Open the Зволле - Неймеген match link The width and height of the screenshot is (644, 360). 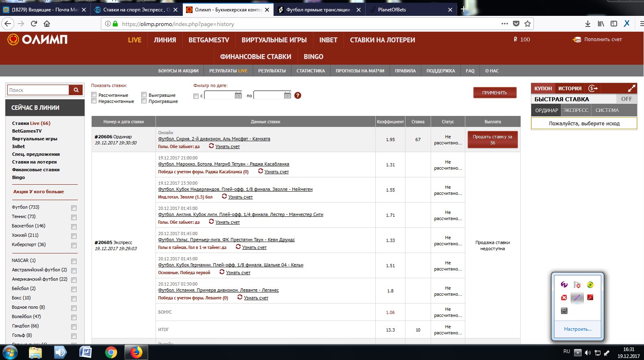pyautogui.click(x=235, y=189)
